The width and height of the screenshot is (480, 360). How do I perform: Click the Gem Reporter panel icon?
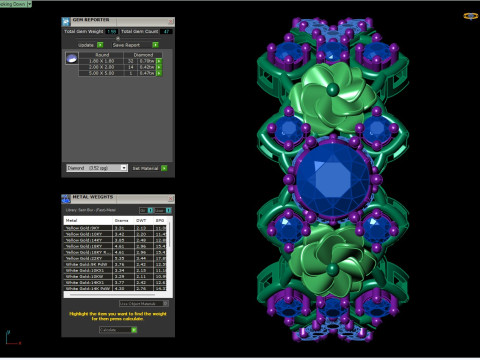coord(66,22)
